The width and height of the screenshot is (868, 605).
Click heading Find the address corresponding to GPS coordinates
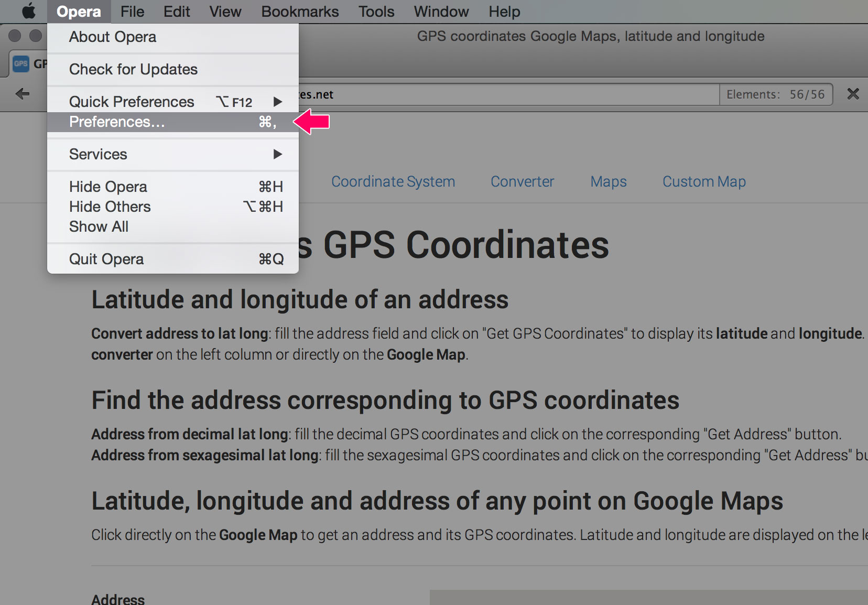pyautogui.click(x=385, y=401)
